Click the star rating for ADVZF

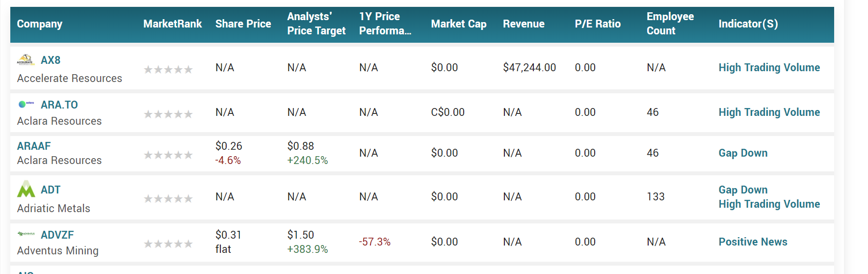point(168,244)
